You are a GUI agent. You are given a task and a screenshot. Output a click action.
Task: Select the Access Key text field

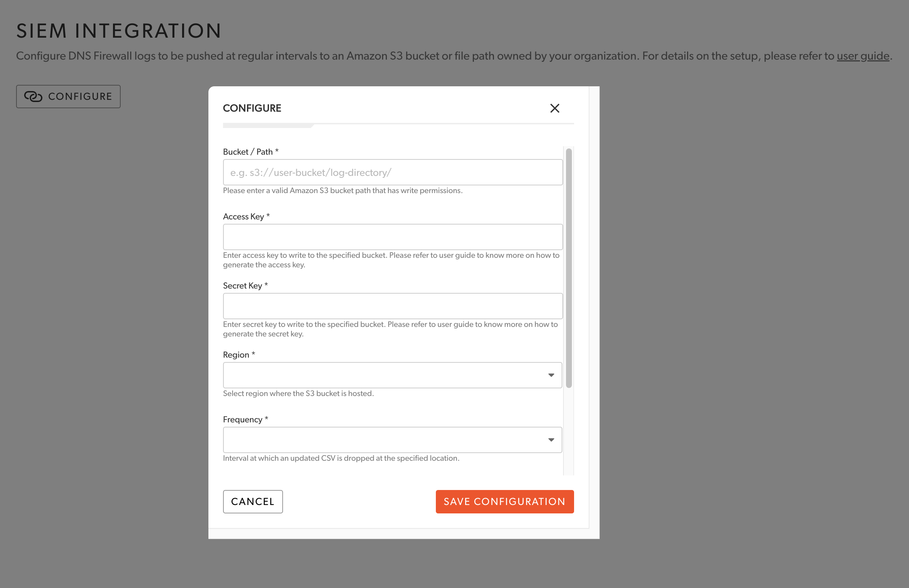(392, 237)
